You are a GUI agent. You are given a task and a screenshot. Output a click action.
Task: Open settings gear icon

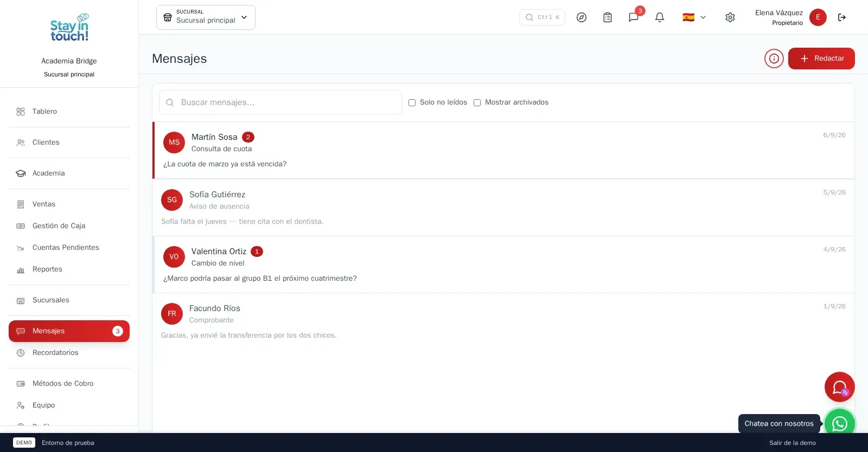click(730, 17)
